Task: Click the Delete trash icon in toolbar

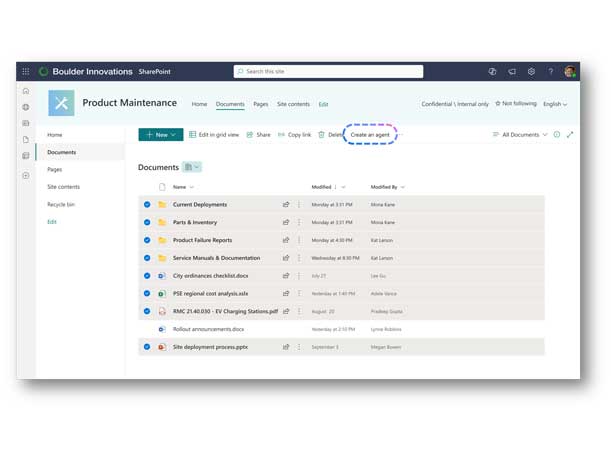Action: pos(321,134)
